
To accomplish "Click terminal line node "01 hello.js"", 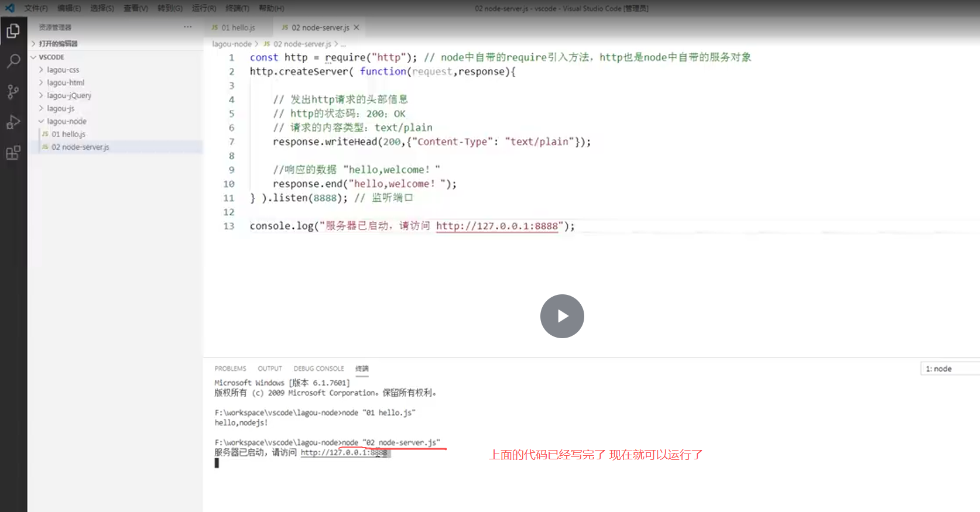I will pos(315,413).
